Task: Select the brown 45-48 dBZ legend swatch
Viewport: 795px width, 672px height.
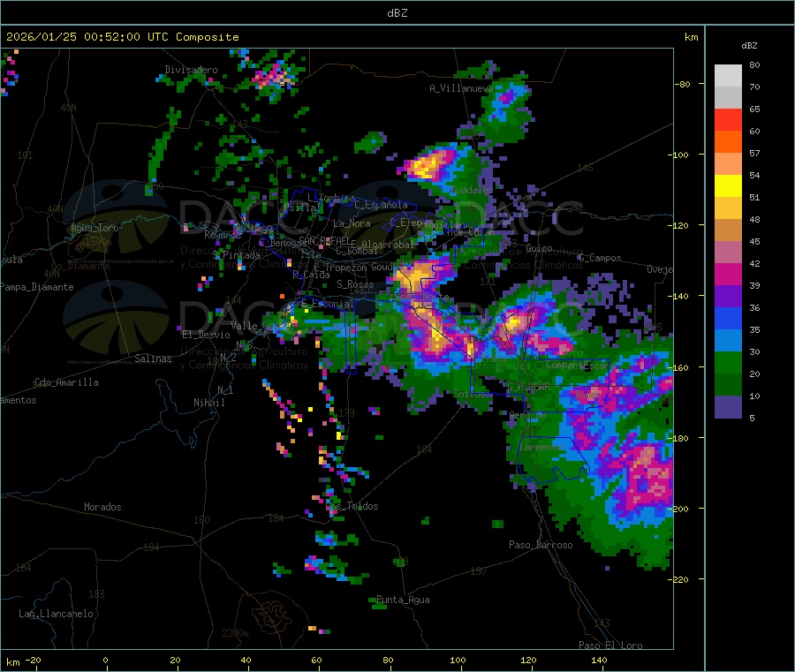Action: coord(728,230)
